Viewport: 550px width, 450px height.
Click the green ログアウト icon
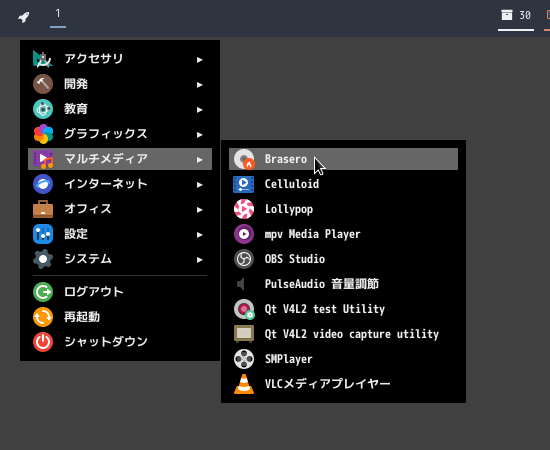[x=43, y=292]
